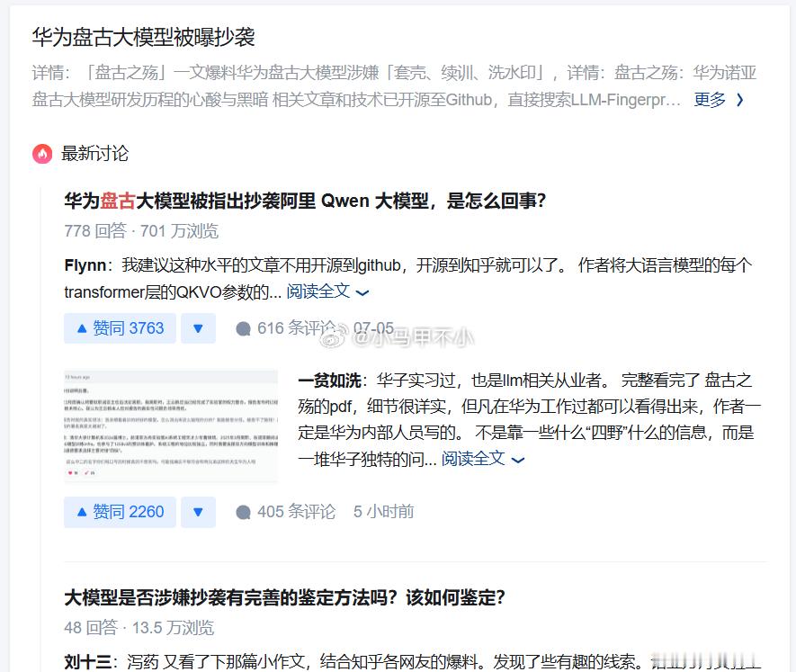Image resolution: width=796 pixels, height=672 pixels.
Task: Downvote Flynn's answer, arrow beside 赞同 3763
Action: 198,328
